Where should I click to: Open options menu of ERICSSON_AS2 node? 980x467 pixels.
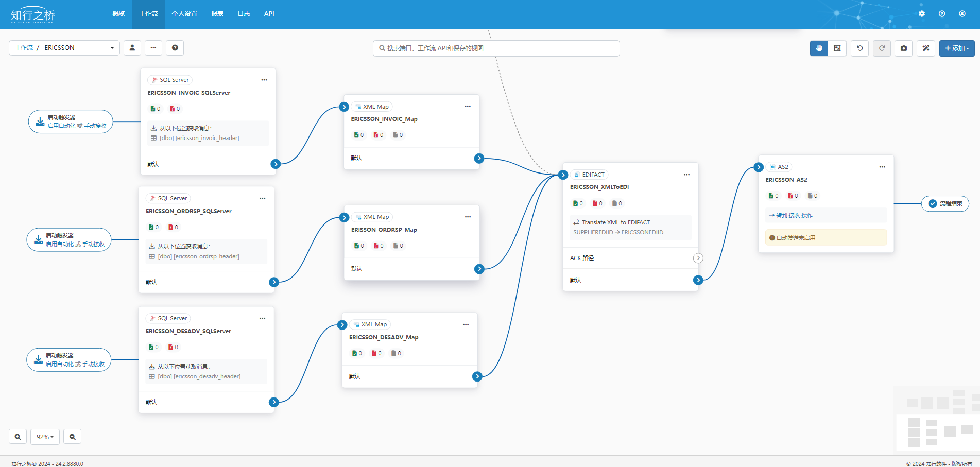click(x=882, y=167)
